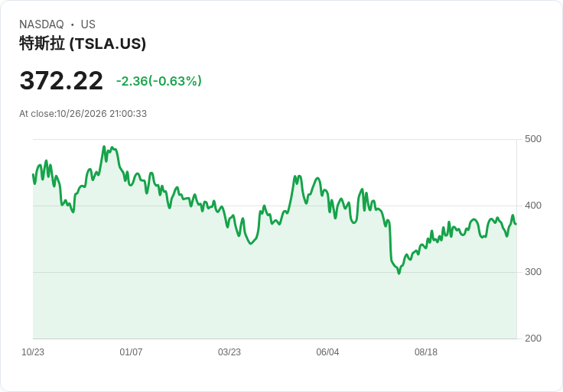
Task: Click the 03/23 date axis label
Action: click(229, 352)
